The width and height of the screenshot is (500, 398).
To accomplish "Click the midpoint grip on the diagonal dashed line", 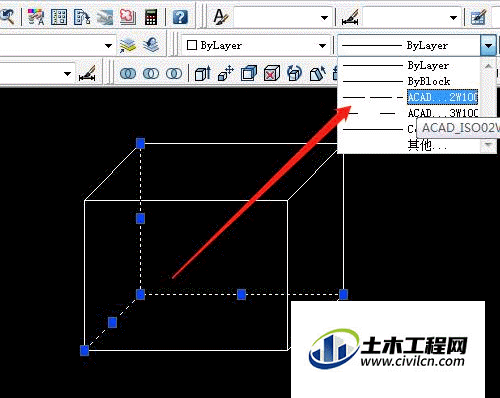I will [x=113, y=322].
